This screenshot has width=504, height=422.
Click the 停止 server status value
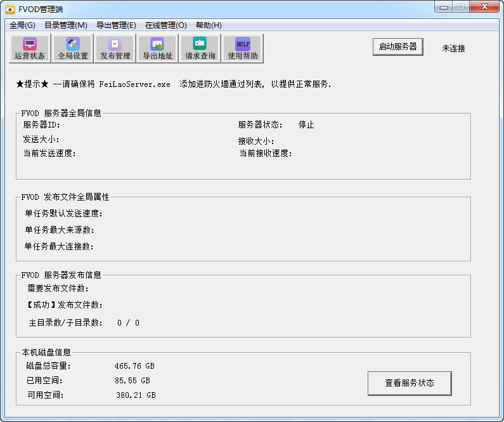tap(306, 125)
